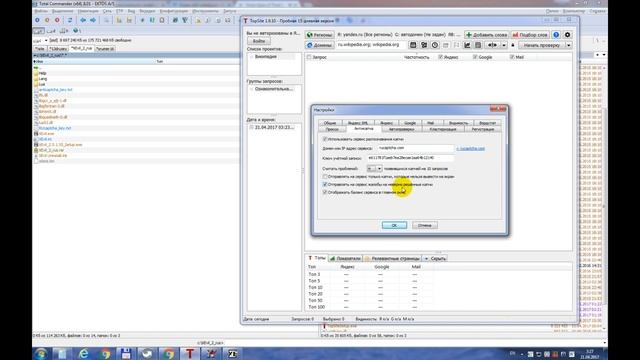Toggle 'Отправлять на сервис жалобы' checkbox
Viewport: 640px width, 360px height.
pyautogui.click(x=325, y=184)
